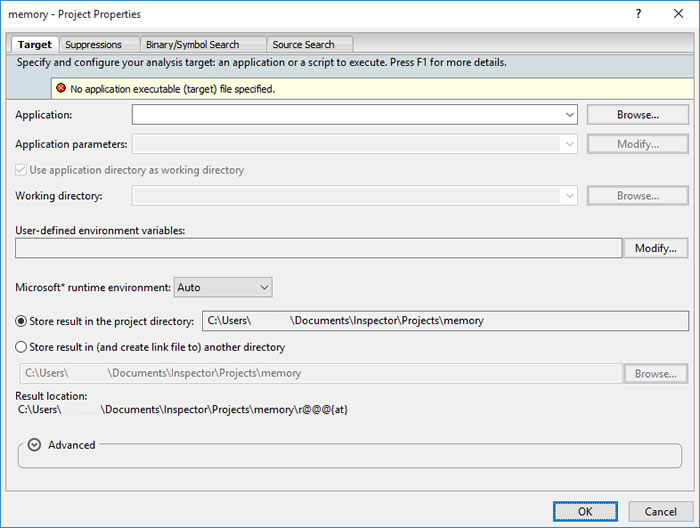The height and width of the screenshot is (528, 700).
Task: Open the Source Search tab
Action: 304,44
